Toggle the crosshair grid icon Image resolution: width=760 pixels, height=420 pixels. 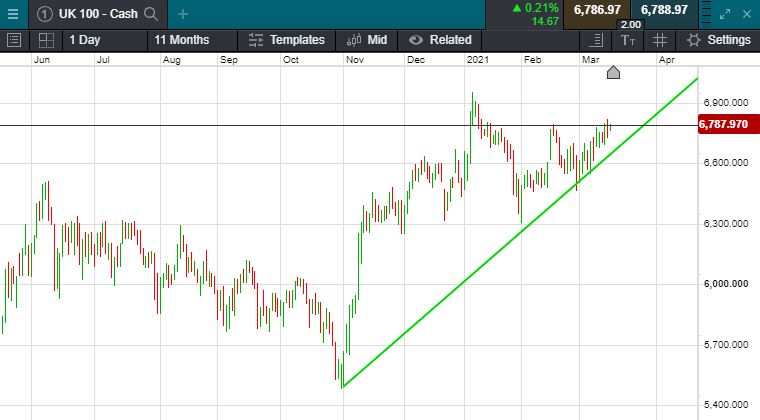[x=659, y=40]
